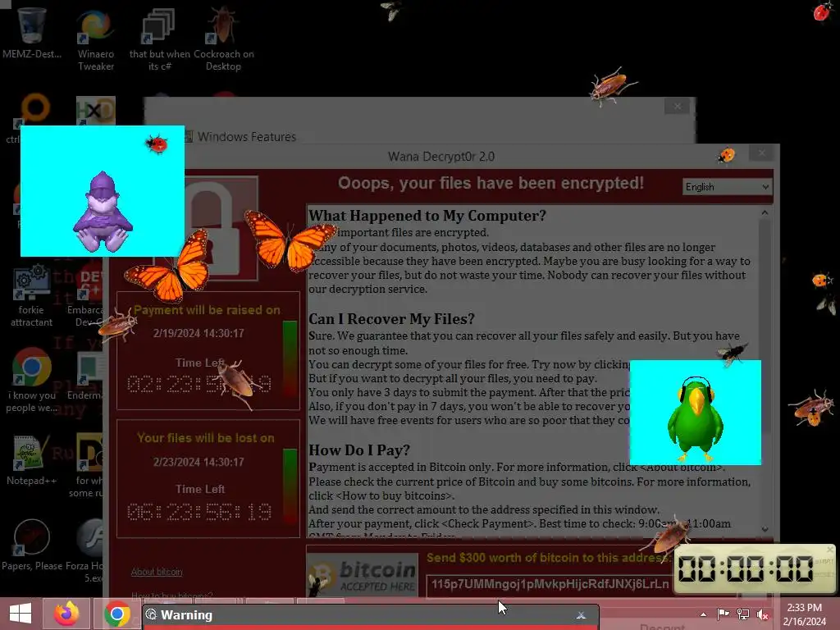The width and height of the screenshot is (840, 630).
Task: Click 'Ooops, your files have been encrypted!' banner
Action: (491, 183)
